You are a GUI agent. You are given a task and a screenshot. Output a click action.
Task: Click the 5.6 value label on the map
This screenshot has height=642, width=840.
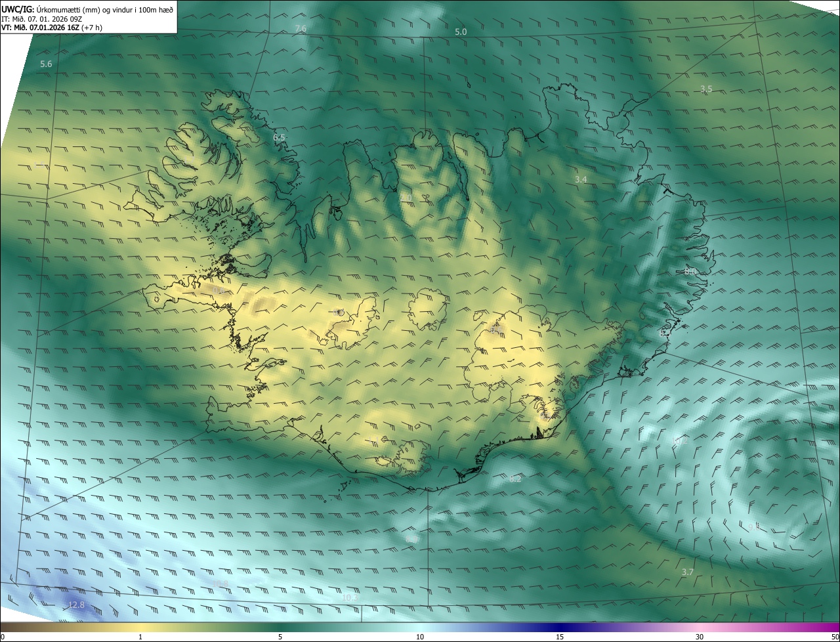pyautogui.click(x=46, y=64)
